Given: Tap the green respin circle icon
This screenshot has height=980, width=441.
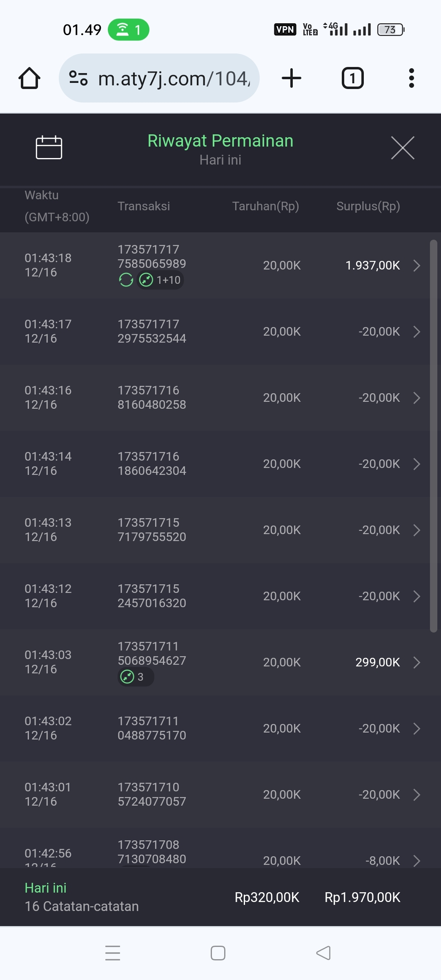Looking at the screenshot, I should (126, 280).
